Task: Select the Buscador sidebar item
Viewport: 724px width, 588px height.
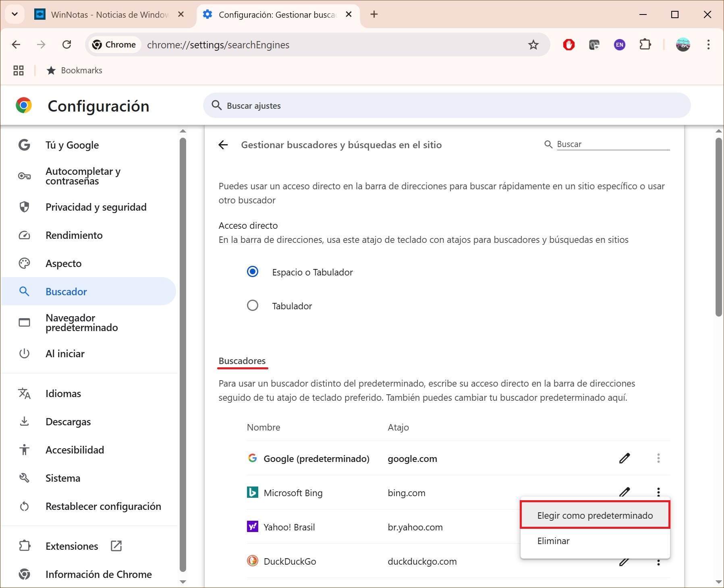Action: click(x=89, y=291)
